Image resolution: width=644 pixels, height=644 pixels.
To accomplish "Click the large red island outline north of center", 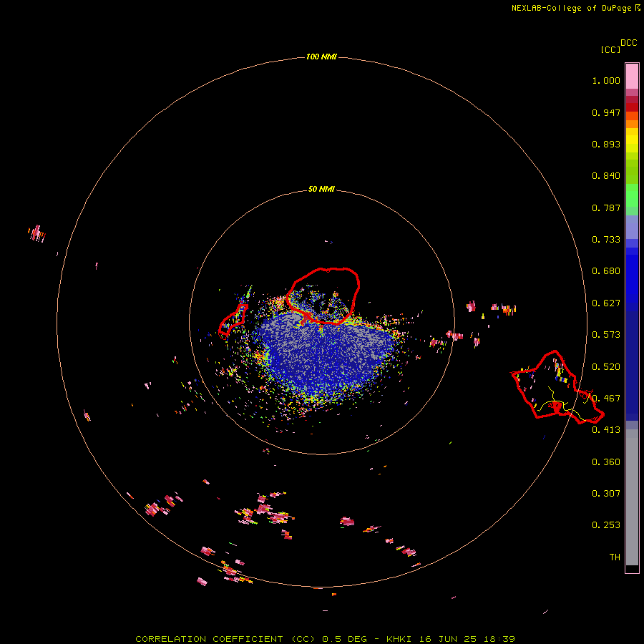I will 323,296.
